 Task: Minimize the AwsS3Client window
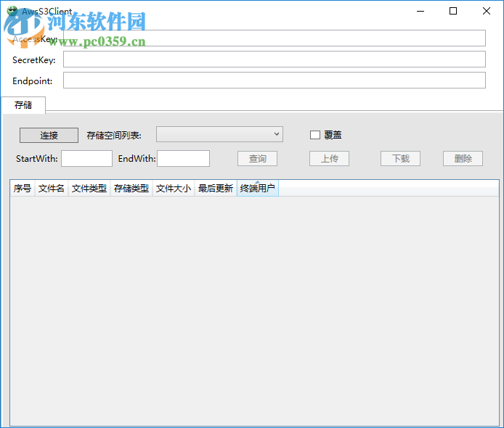coord(420,11)
